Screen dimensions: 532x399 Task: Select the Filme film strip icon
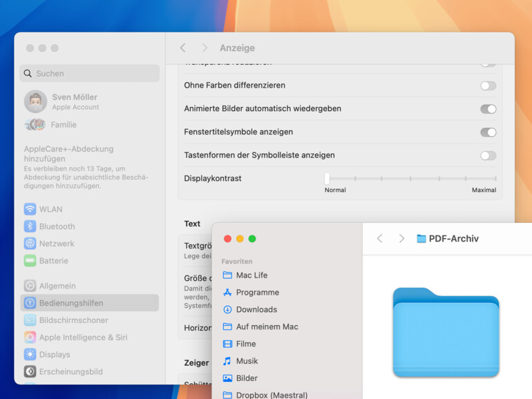click(227, 344)
